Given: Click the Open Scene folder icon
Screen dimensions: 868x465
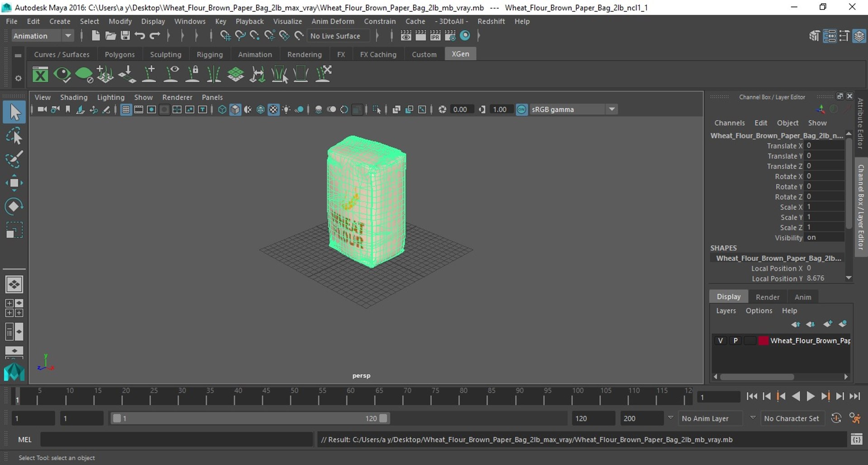Looking at the screenshot, I should pyautogui.click(x=110, y=36).
